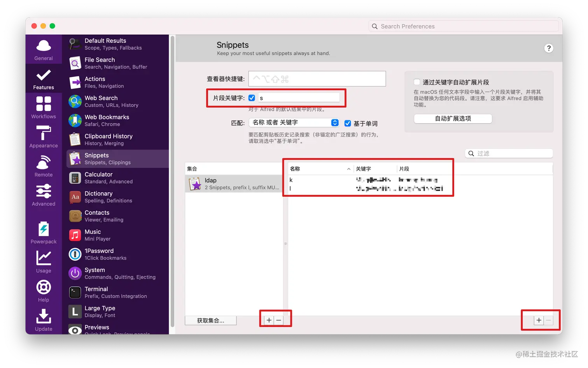Open the Usage chart icon

(44, 258)
